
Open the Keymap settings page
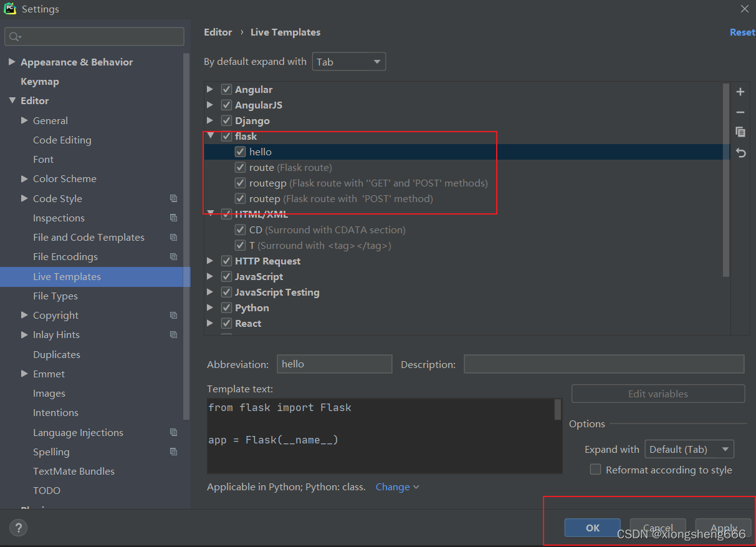[40, 81]
